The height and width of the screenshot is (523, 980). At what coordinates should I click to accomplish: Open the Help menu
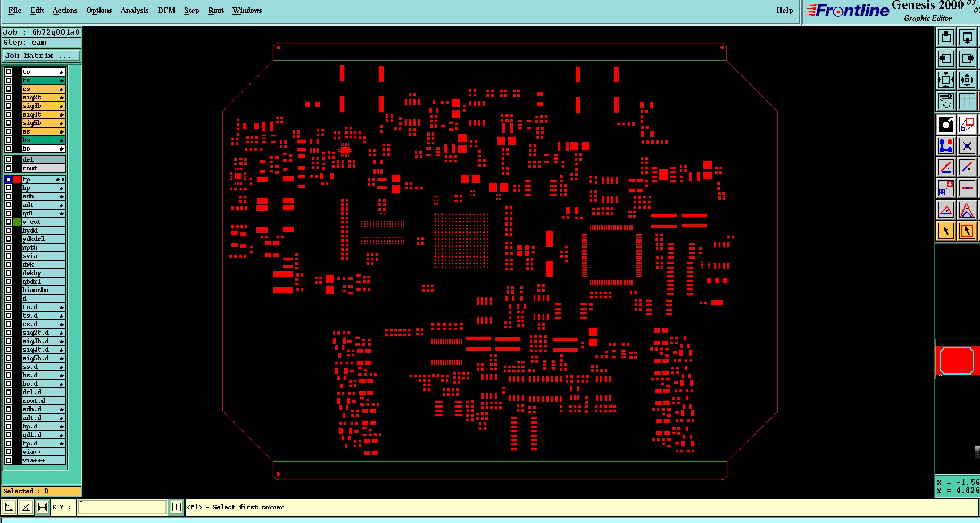785,10
